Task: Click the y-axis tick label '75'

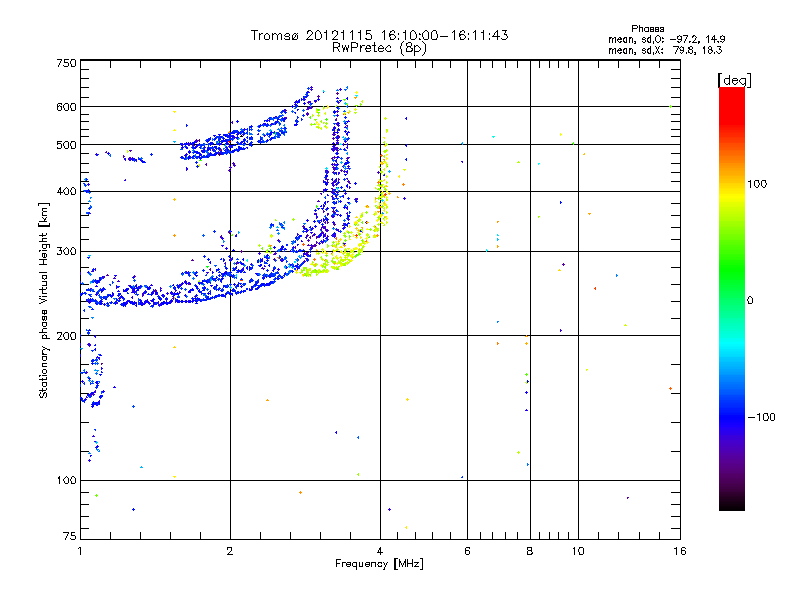Action: click(x=70, y=536)
